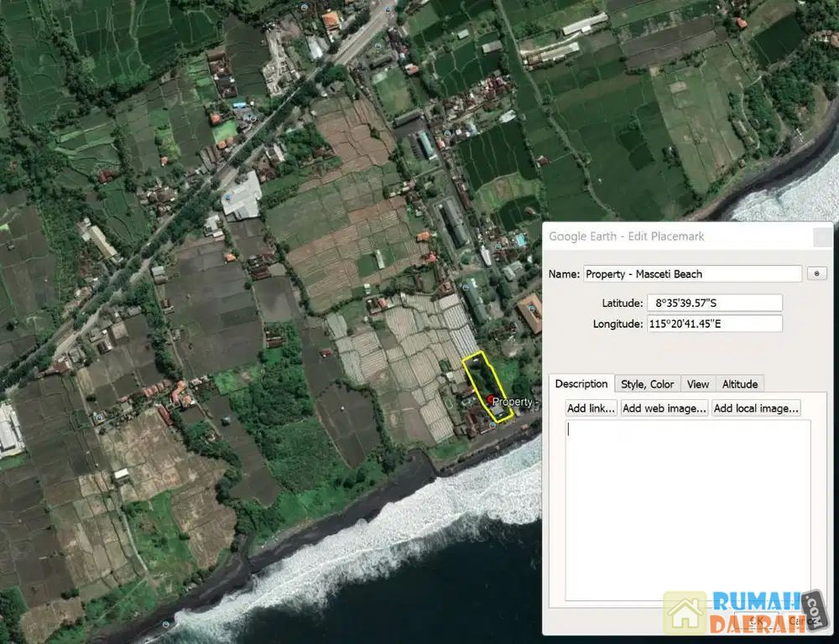The height and width of the screenshot is (644, 839).
Task: Open the Style, Color tab
Action: click(x=647, y=384)
